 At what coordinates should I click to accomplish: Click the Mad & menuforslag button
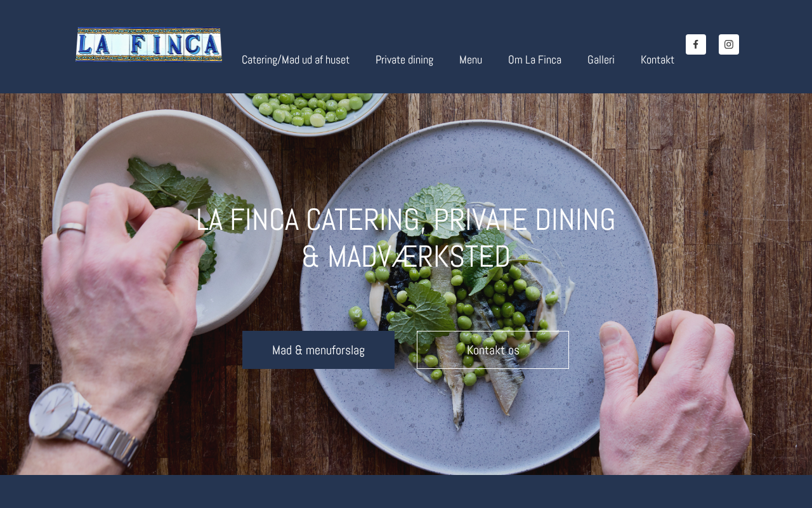318,350
